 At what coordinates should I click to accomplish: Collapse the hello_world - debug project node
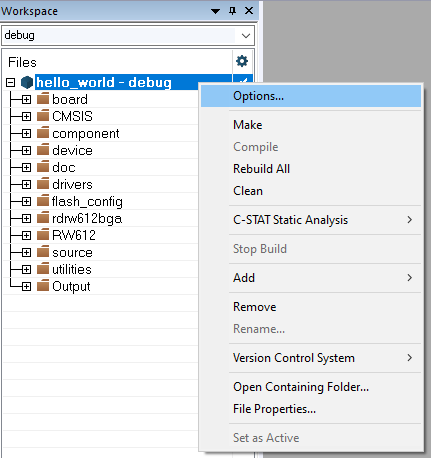coord(11,82)
